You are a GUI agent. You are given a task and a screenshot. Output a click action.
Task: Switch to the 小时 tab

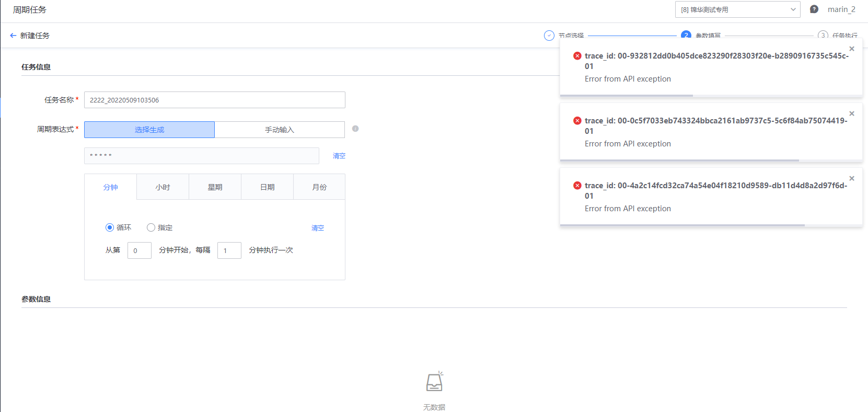point(163,187)
